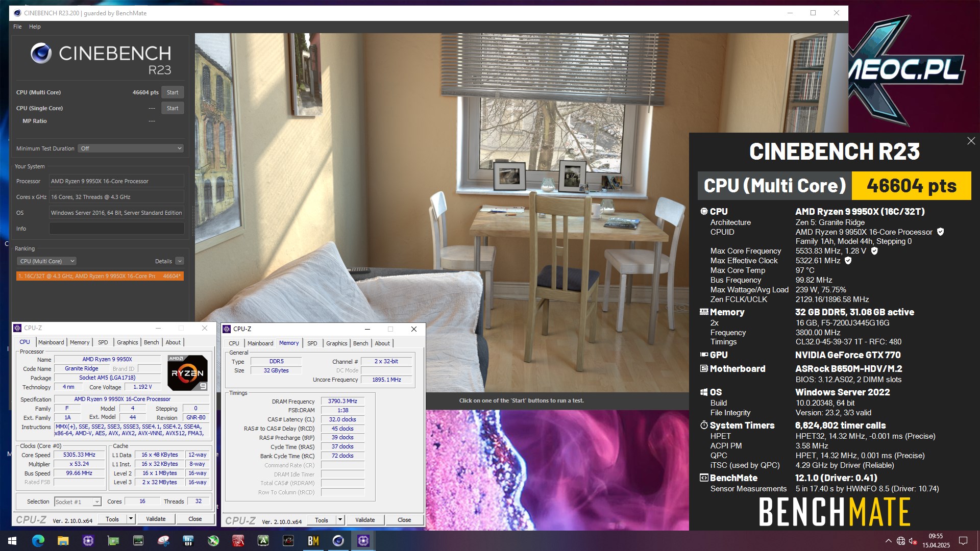The width and height of the screenshot is (980, 551).
Task: Open the BenchMate BM taskbar icon
Action: click(313, 541)
